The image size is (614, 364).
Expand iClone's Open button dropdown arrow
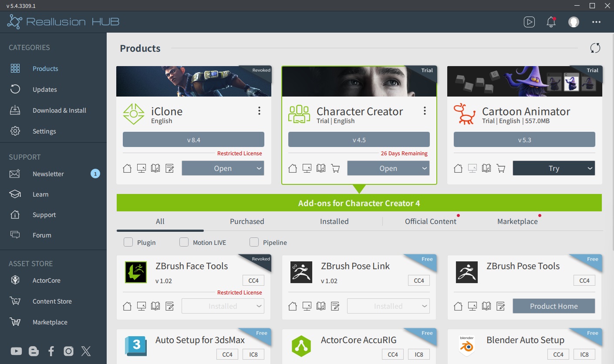click(259, 168)
